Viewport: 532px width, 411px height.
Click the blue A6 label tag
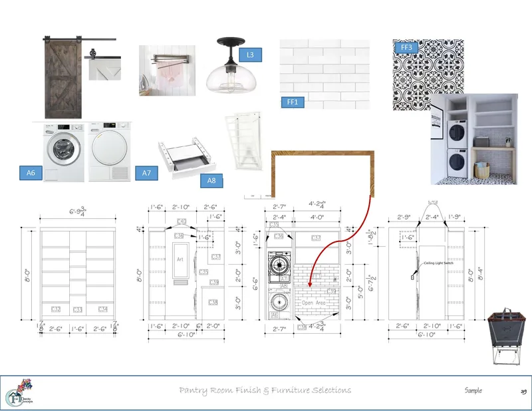pos(31,173)
